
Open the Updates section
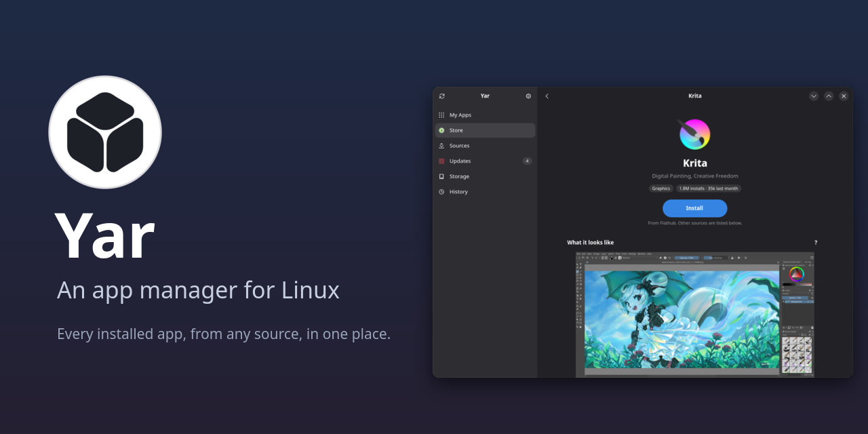pyautogui.click(x=485, y=161)
